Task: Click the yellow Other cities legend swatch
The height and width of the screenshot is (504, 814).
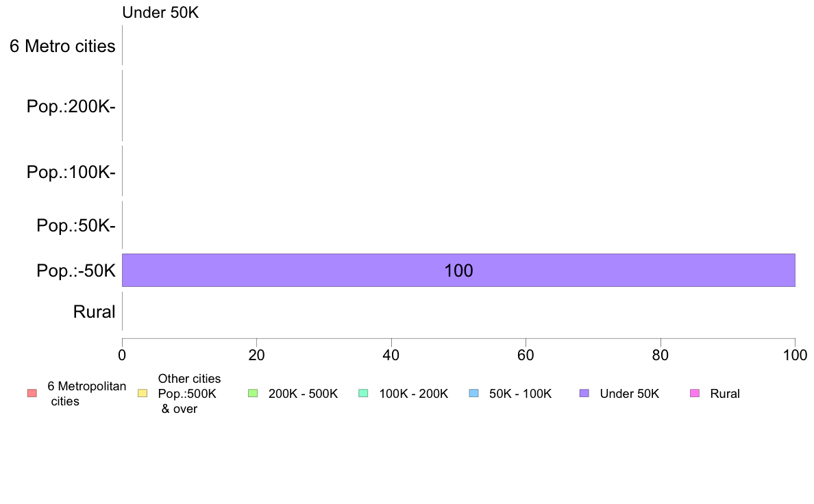Action: point(143,394)
